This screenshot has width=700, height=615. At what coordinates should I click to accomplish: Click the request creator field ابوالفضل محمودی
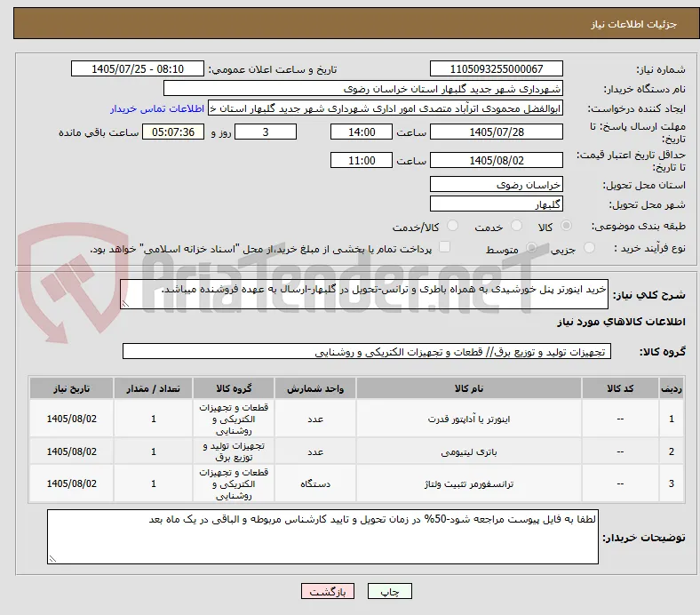tap(386, 108)
